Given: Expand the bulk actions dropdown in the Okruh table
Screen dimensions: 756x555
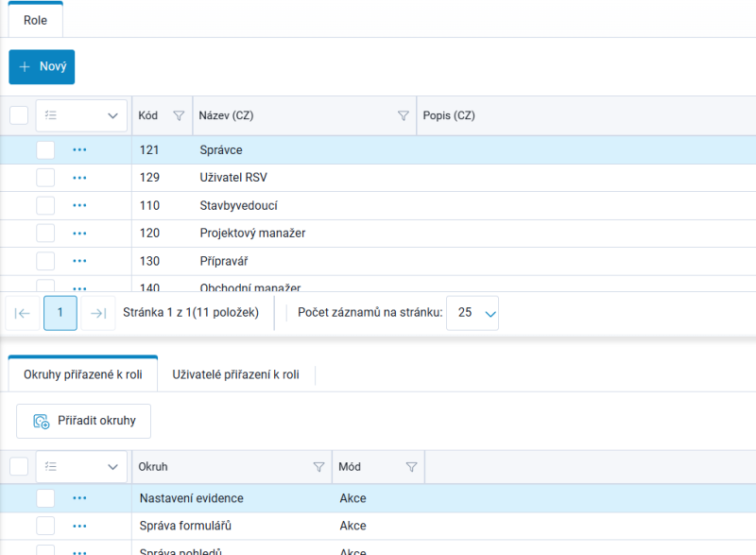Looking at the screenshot, I should 81,467.
